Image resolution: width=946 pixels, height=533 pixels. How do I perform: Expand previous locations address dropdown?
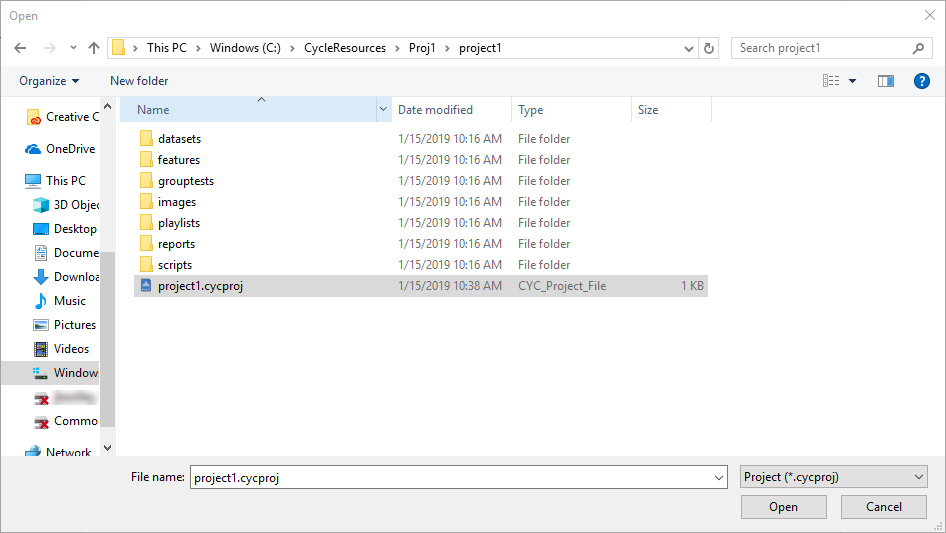pyautogui.click(x=688, y=48)
